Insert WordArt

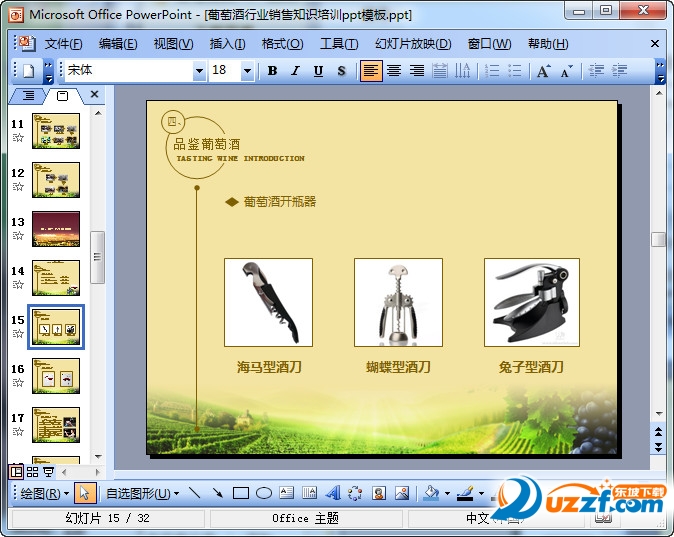pyautogui.click(x=333, y=493)
